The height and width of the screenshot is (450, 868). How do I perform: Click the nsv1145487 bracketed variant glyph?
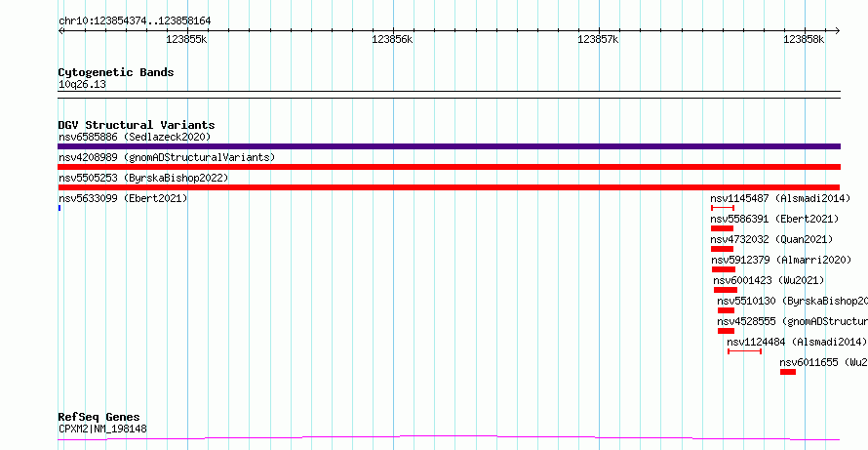pos(723,208)
